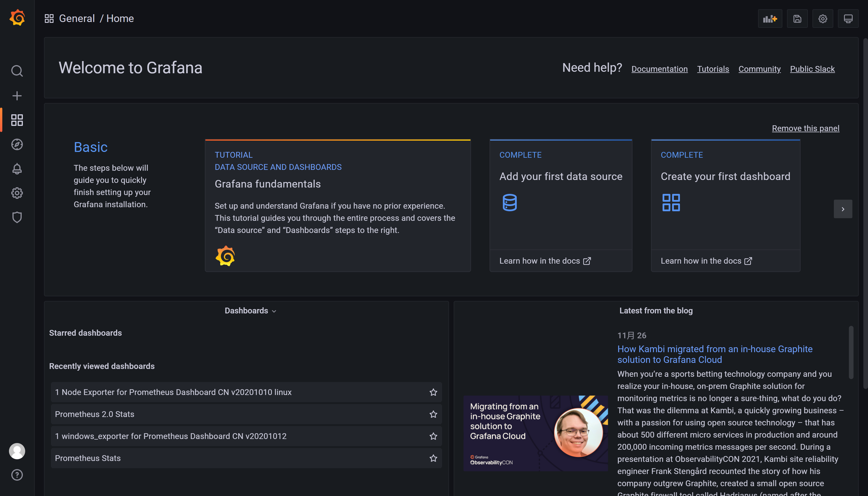Click the General folder breadcrumb
This screenshot has width=868, height=496.
tap(77, 19)
